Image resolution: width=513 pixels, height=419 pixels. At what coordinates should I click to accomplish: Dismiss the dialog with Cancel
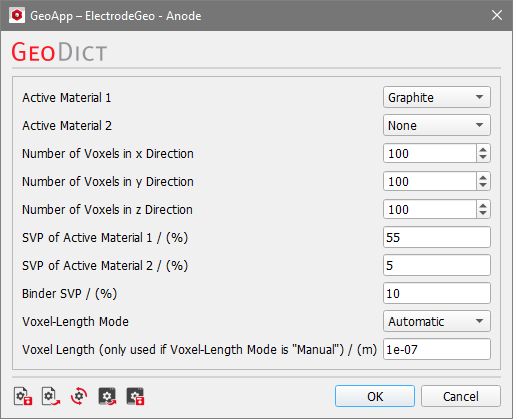click(461, 396)
